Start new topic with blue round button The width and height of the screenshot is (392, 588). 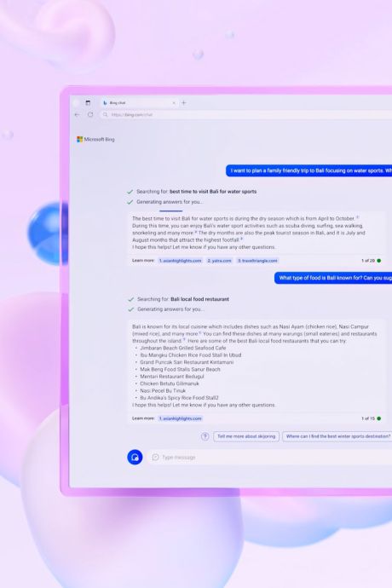(x=135, y=457)
